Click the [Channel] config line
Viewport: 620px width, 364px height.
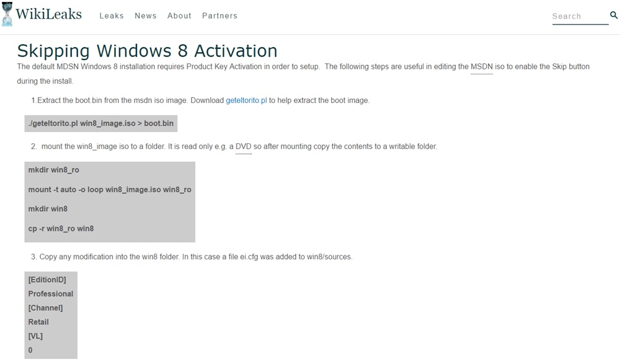(45, 308)
